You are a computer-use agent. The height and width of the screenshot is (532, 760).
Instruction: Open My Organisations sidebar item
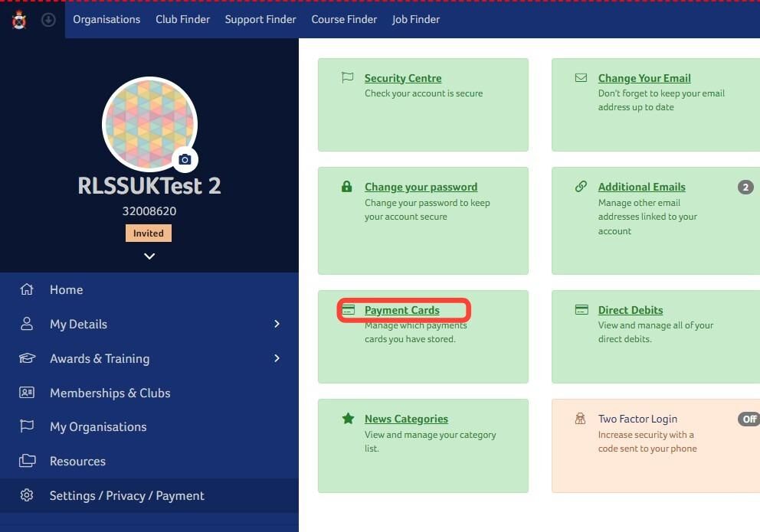[x=149, y=426]
